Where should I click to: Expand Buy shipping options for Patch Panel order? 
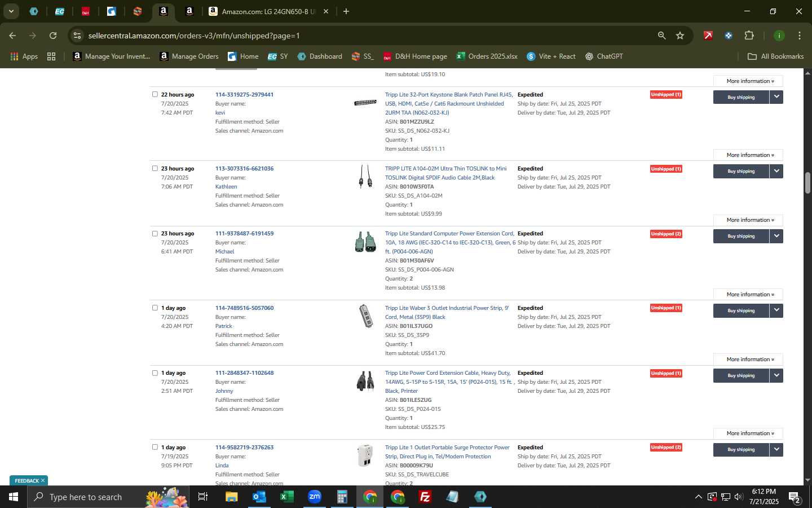coord(776,97)
